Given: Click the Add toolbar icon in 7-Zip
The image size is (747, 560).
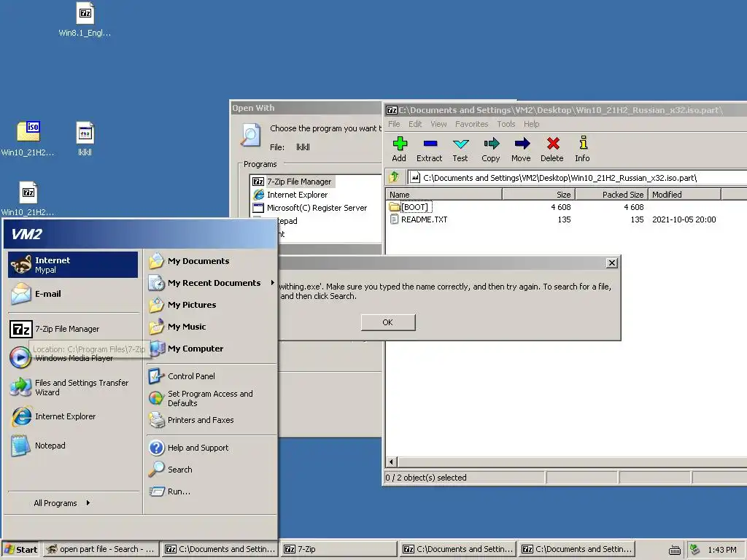Looking at the screenshot, I should coord(399,149).
